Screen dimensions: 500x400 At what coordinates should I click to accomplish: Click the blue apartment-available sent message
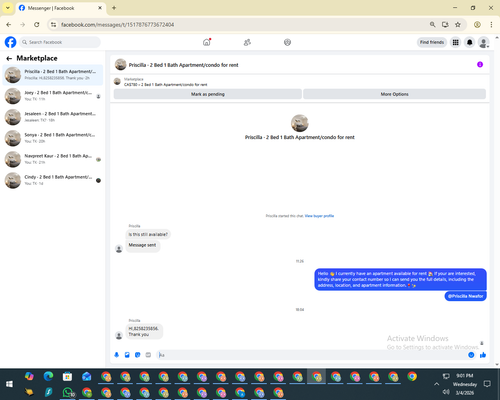(400, 279)
